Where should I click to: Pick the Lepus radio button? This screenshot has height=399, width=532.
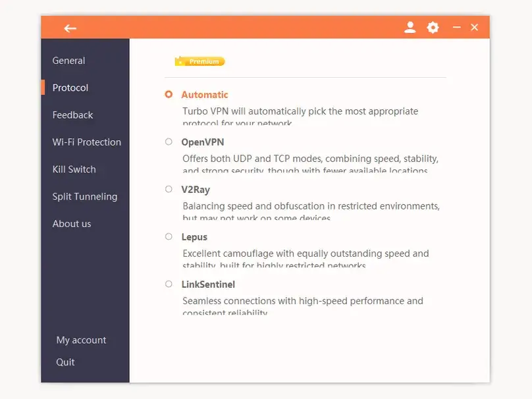pos(169,236)
